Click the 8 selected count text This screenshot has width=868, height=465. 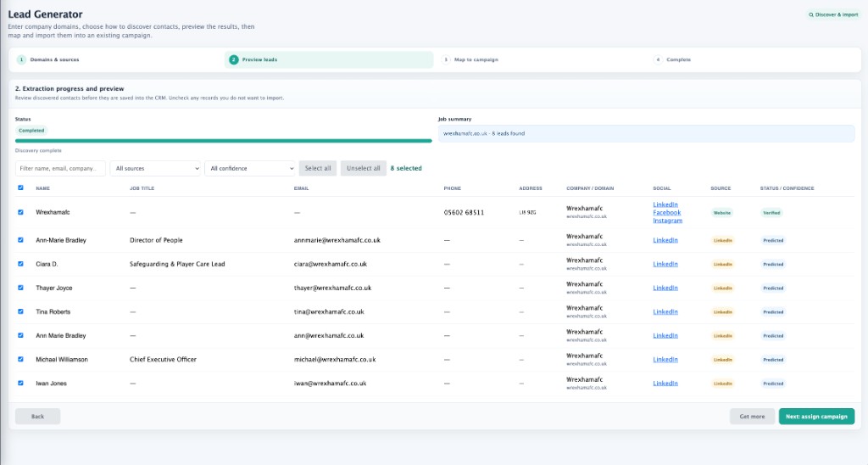click(x=406, y=169)
